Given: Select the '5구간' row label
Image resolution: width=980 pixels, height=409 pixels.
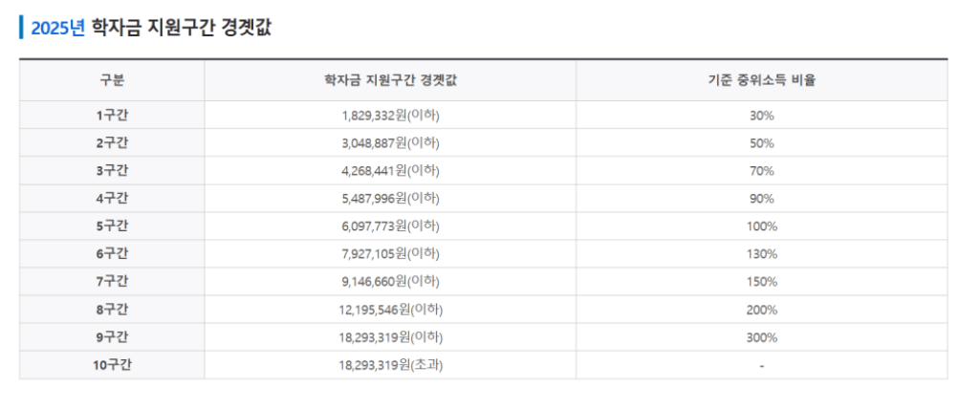Looking at the screenshot, I should point(112,226).
